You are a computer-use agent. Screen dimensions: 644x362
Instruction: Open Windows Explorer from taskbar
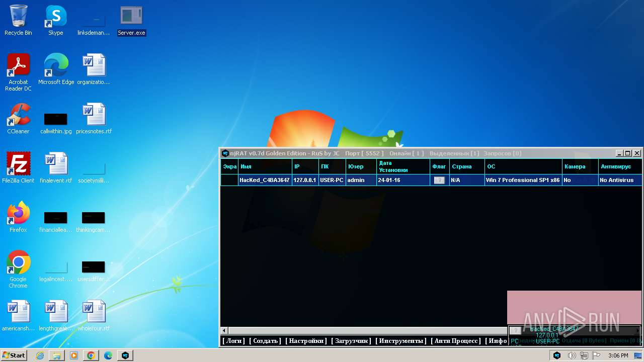[x=57, y=355]
